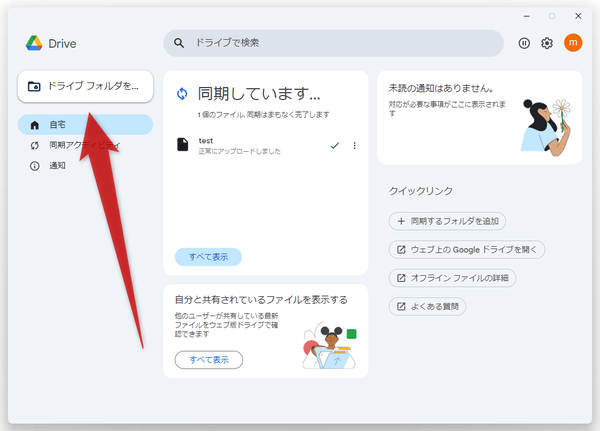The height and width of the screenshot is (431, 600).
Task: Click the blue sync status icon
Action: click(x=182, y=94)
